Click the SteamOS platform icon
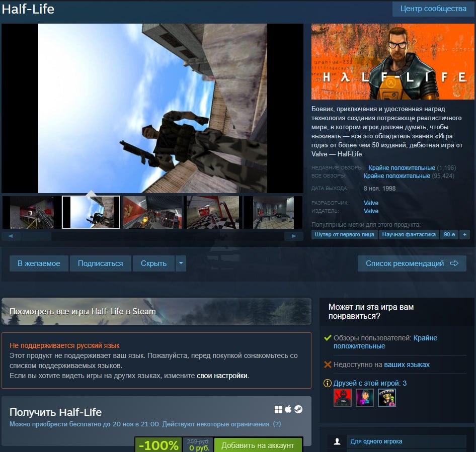The width and height of the screenshot is (476, 452). click(298, 410)
